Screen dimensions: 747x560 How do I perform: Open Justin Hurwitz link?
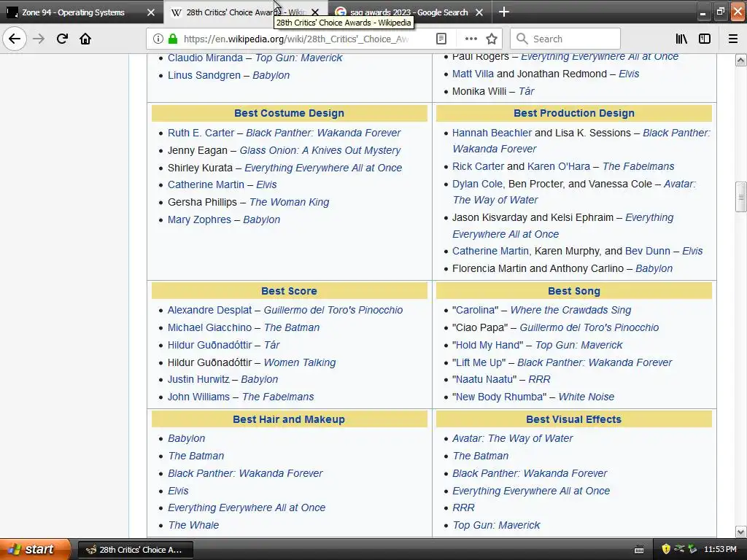click(198, 379)
